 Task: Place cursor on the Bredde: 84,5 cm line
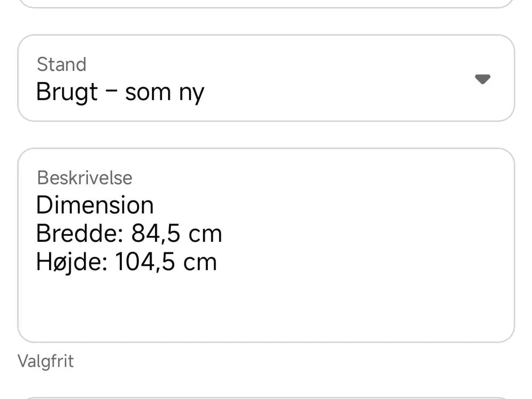[x=129, y=233]
